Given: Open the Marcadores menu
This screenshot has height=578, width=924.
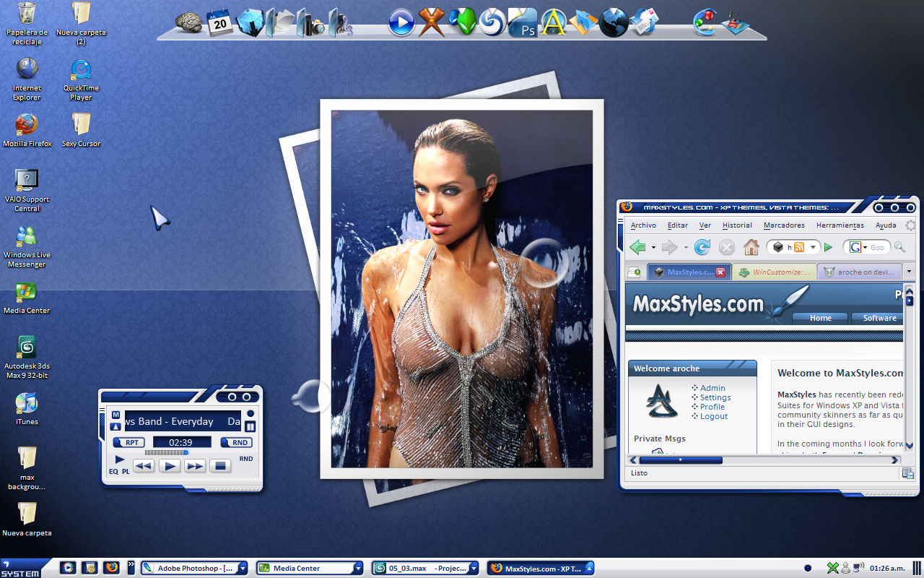Looking at the screenshot, I should point(784,225).
